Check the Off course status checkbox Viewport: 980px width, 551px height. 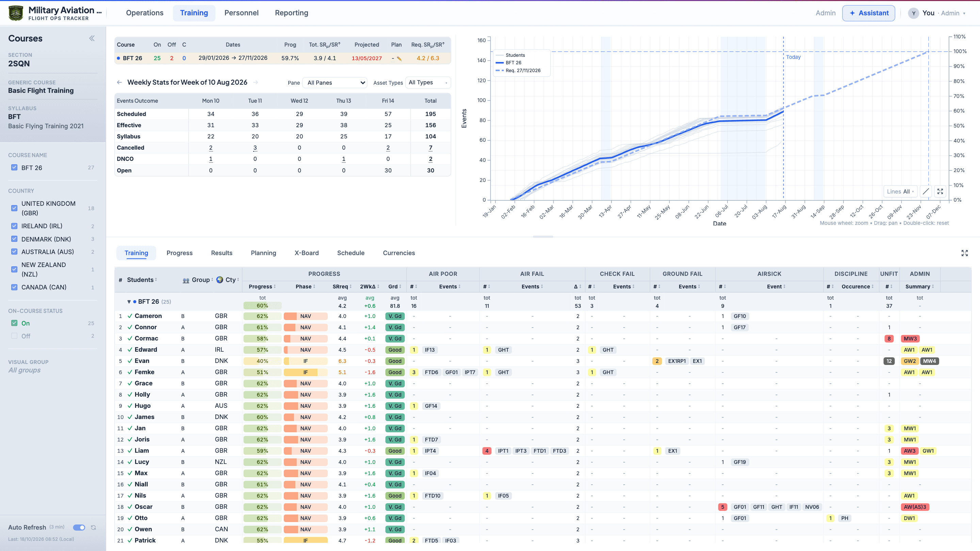click(x=14, y=336)
